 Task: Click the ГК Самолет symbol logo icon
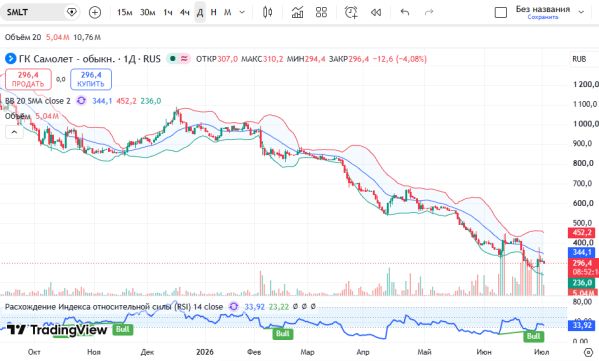pos(10,59)
